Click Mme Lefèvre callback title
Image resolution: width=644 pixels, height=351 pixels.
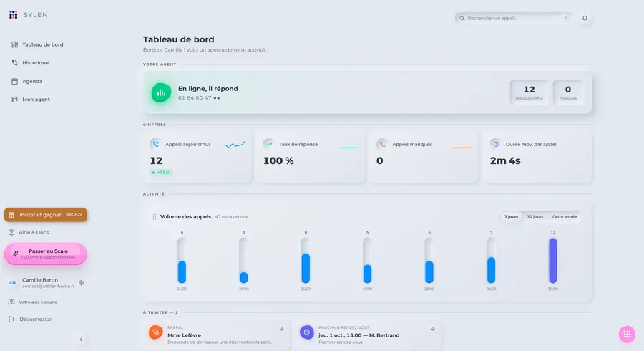point(185,335)
